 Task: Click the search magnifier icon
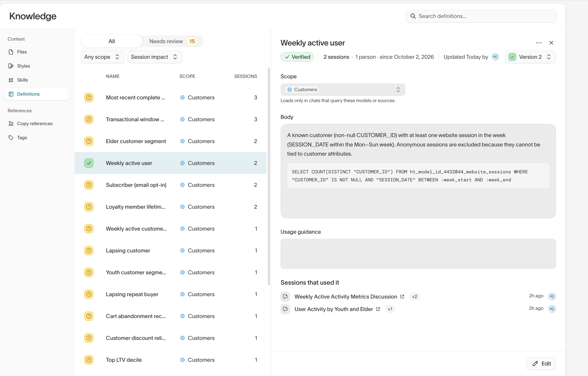(x=413, y=16)
